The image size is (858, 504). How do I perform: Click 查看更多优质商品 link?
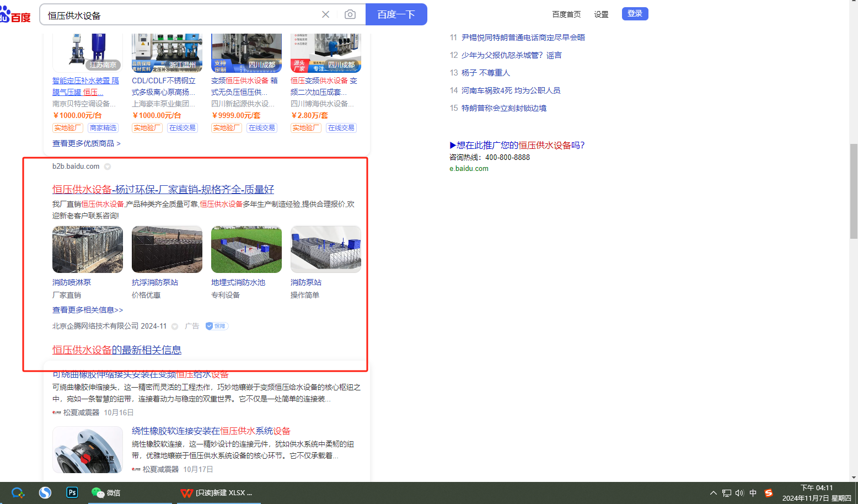point(87,143)
